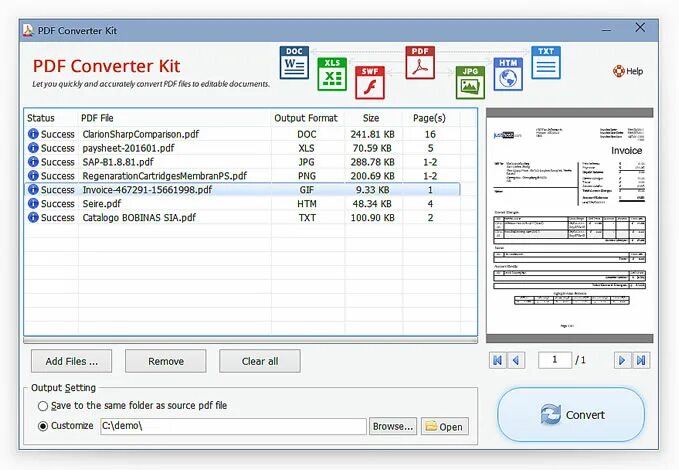Screen dimensions: 679x470
Task: Go to previous preview page
Action: click(x=516, y=360)
